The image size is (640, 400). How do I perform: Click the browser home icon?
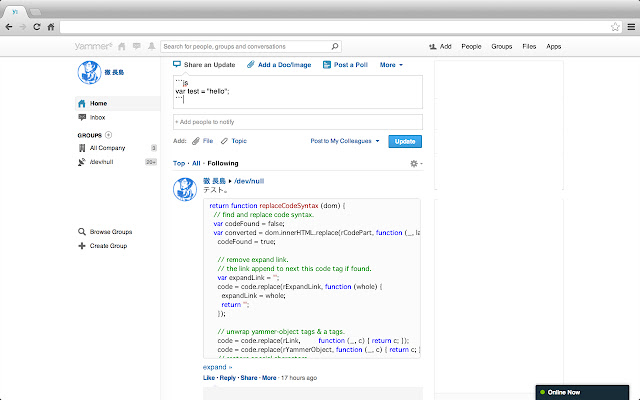point(51,27)
